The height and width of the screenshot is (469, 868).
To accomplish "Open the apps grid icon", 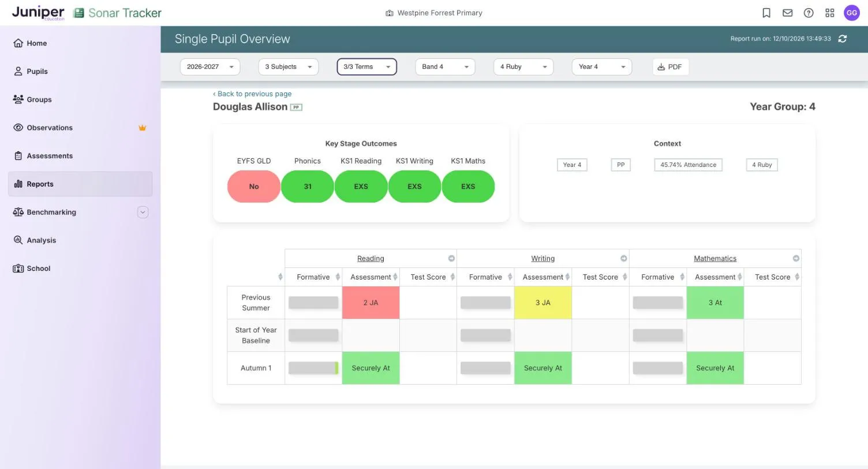I will (x=830, y=13).
